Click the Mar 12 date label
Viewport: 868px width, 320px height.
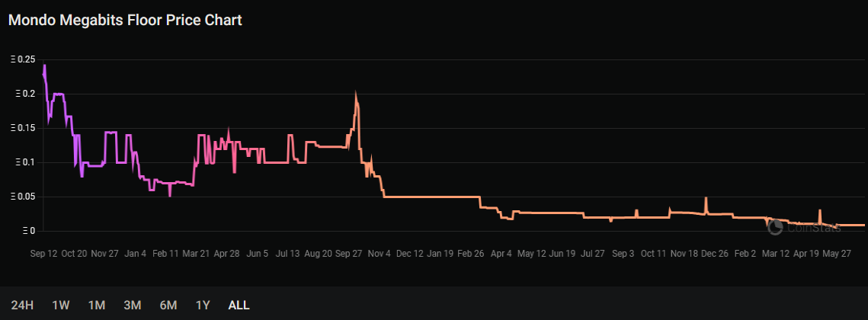click(x=776, y=254)
